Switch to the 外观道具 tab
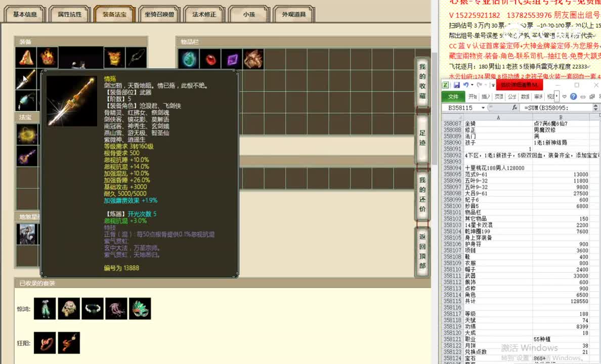The image size is (601, 364). [293, 14]
